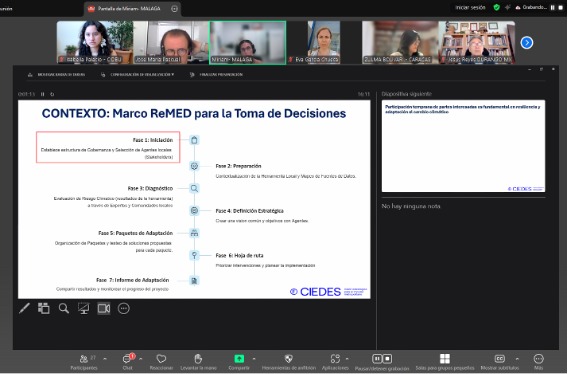Click the Fase 2: Preparación heading

click(238, 166)
